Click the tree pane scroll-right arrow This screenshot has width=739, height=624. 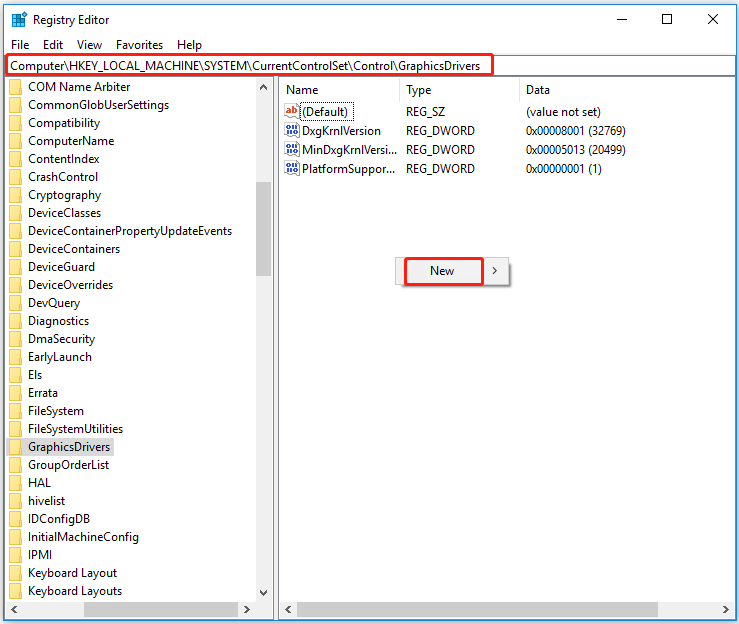(246, 609)
